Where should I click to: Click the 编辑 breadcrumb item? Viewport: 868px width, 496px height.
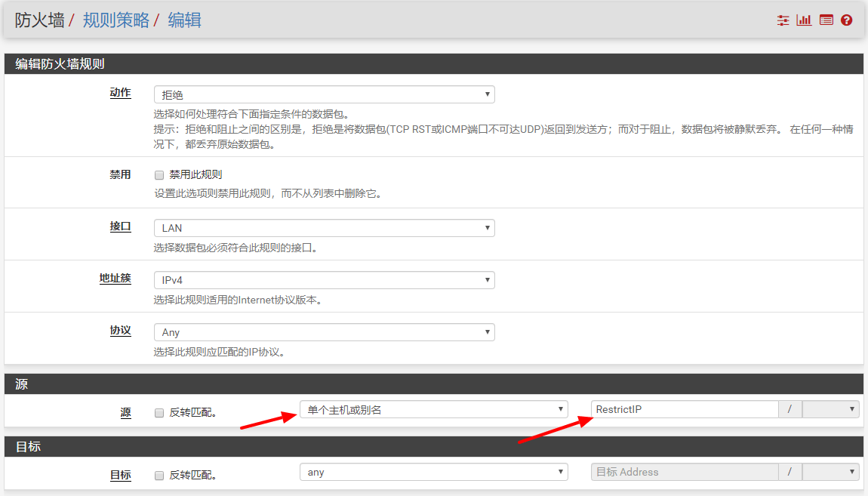click(x=184, y=20)
